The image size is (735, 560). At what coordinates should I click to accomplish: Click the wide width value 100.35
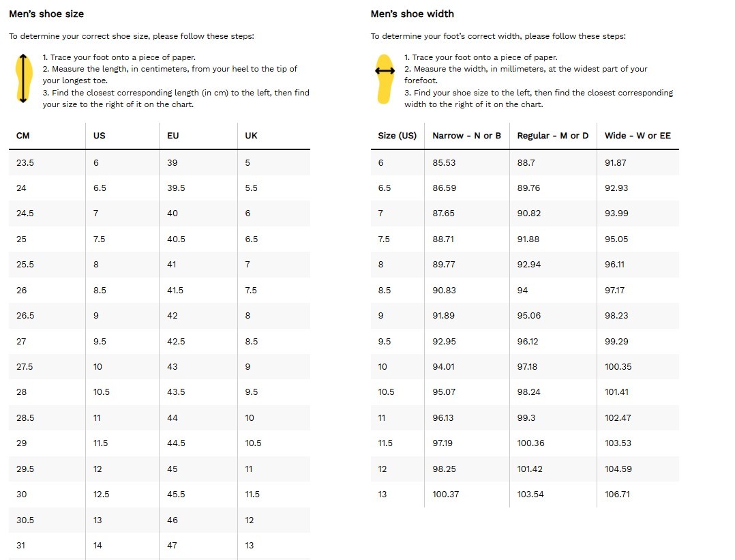(618, 366)
